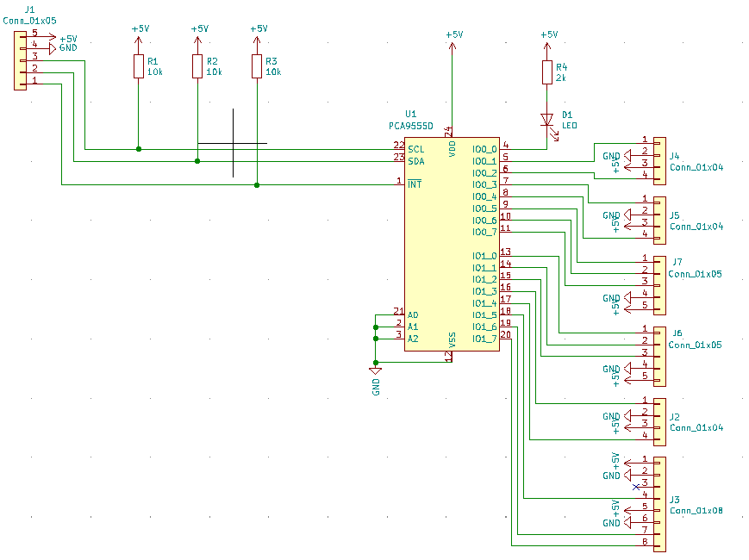Click the PCA9555D value text
The image size is (749, 560).
pyautogui.click(x=411, y=126)
